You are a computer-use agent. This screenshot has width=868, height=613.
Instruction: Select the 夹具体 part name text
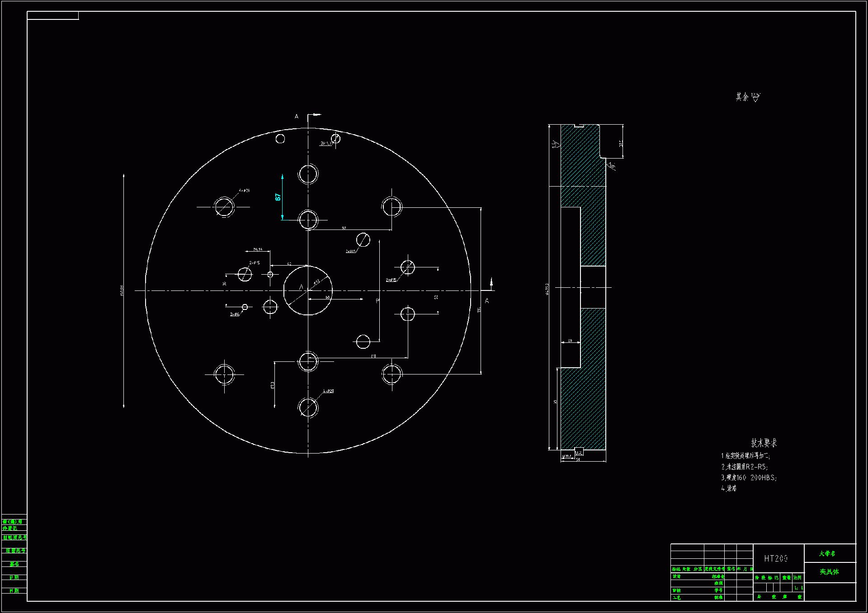pos(829,572)
